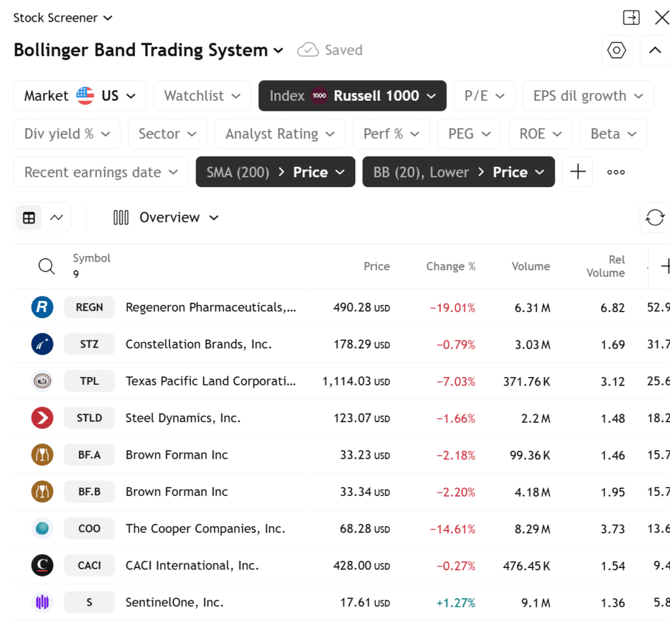Open the Stock Screener menu
Viewport: 670px width, 644px height.
click(x=63, y=18)
